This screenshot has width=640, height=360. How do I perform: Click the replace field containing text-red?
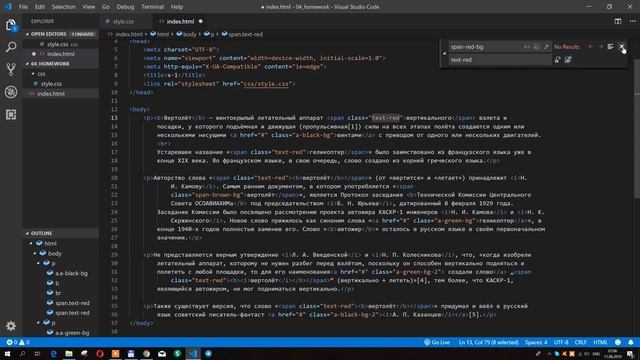tap(500, 60)
